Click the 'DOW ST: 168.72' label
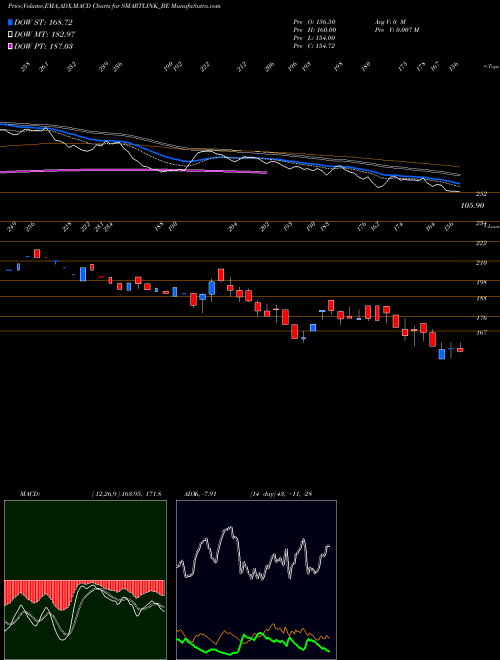500x660 pixels. (x=44, y=22)
